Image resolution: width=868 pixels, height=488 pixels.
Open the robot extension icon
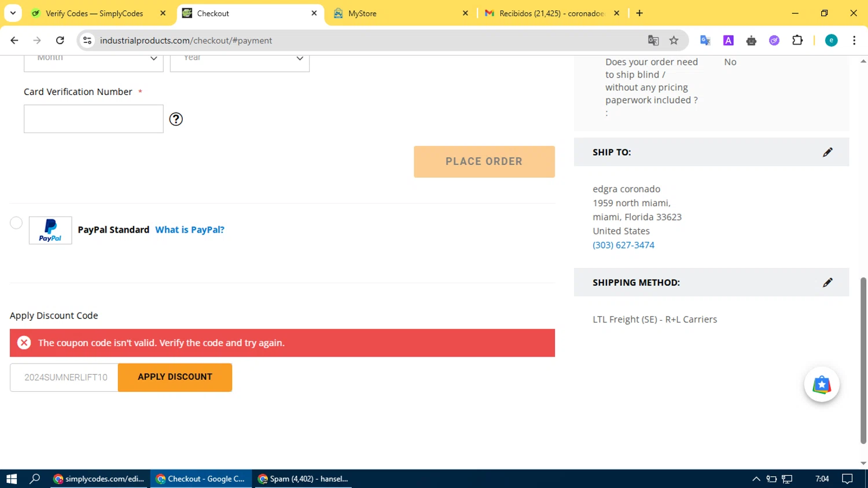click(x=751, y=41)
